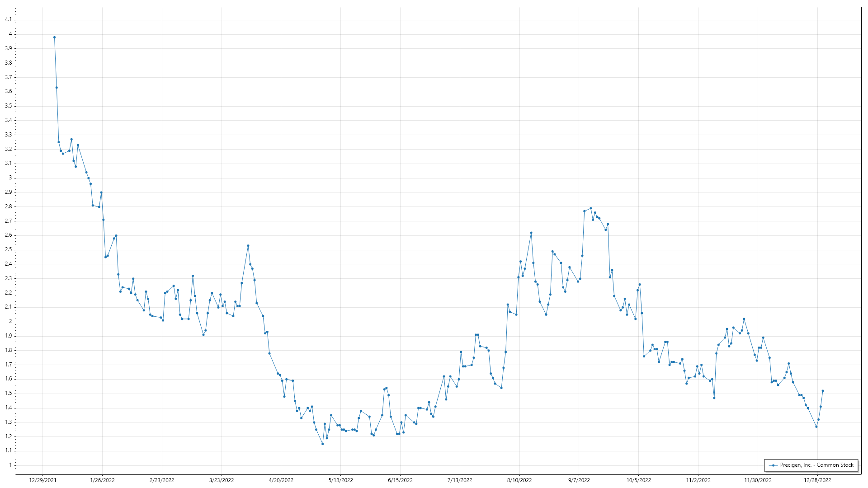This screenshot has width=868, height=488.
Task: Click the Precigen, Inc. legend label
Action: pyautogui.click(x=816, y=465)
